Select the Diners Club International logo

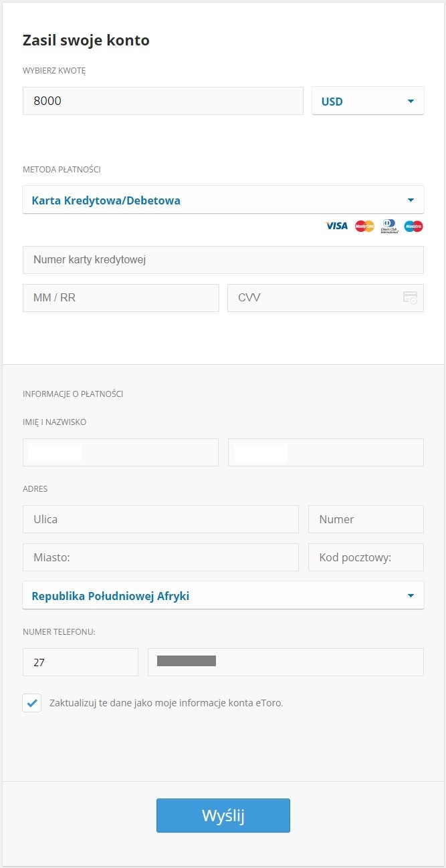[x=388, y=226]
